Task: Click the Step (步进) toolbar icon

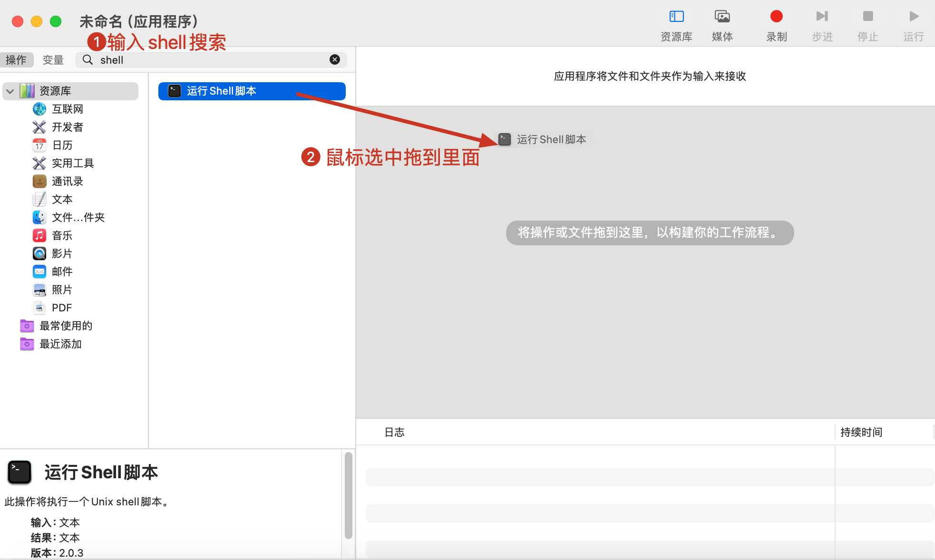Action: click(x=822, y=17)
